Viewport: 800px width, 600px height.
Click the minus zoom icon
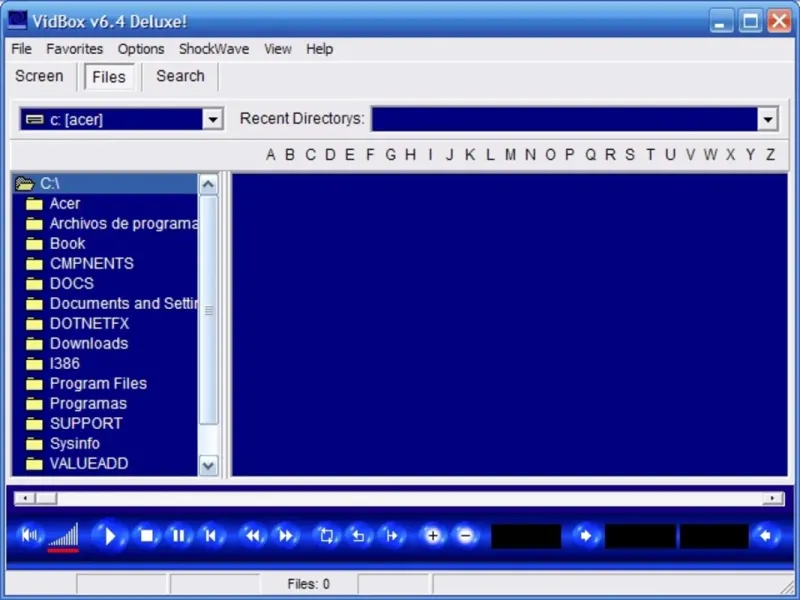tap(465, 536)
